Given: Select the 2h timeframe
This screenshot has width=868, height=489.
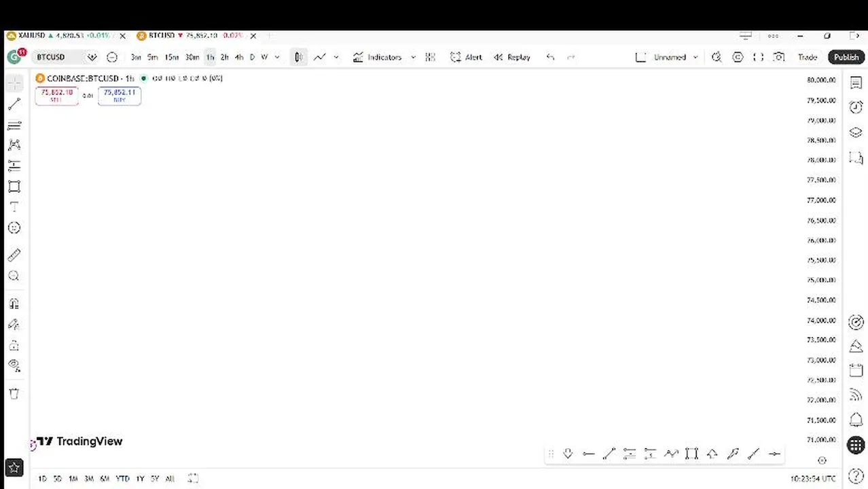Looking at the screenshot, I should click(225, 57).
